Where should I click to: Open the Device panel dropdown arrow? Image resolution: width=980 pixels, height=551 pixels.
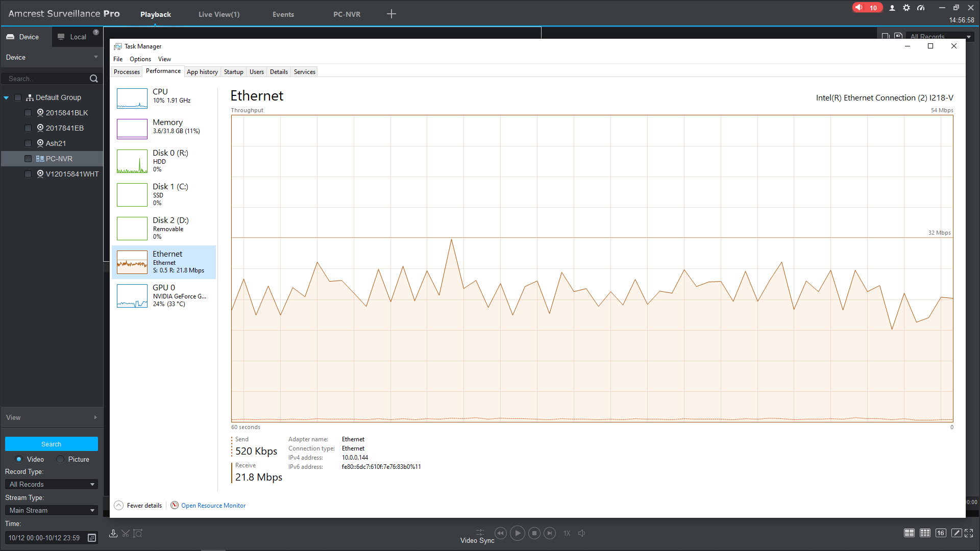click(95, 57)
